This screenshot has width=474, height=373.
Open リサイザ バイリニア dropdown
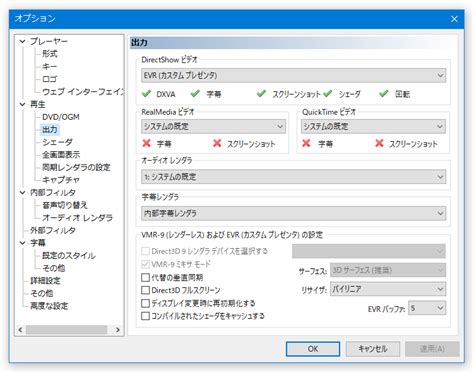tap(388, 289)
